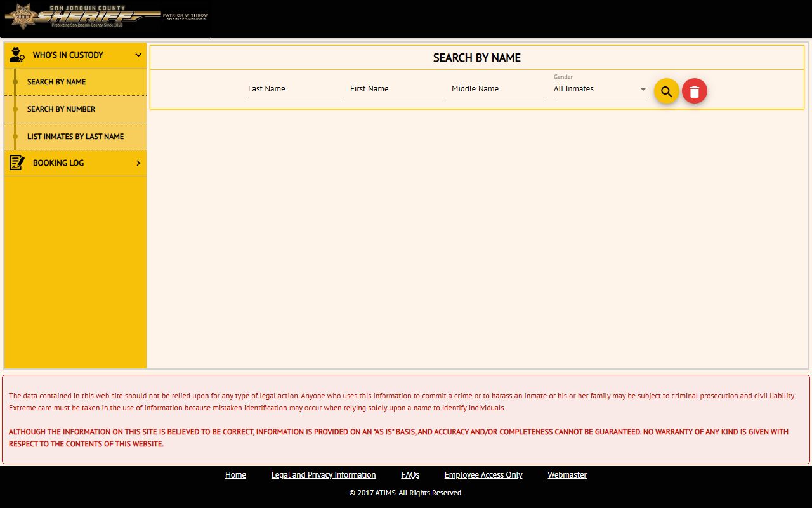Click the Webmaster footer link

[x=567, y=475]
